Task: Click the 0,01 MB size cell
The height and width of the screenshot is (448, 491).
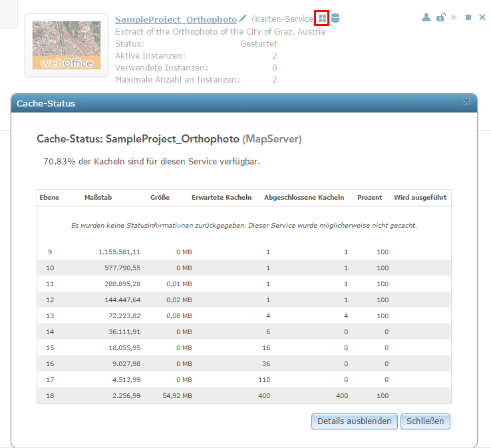Action: tap(179, 284)
